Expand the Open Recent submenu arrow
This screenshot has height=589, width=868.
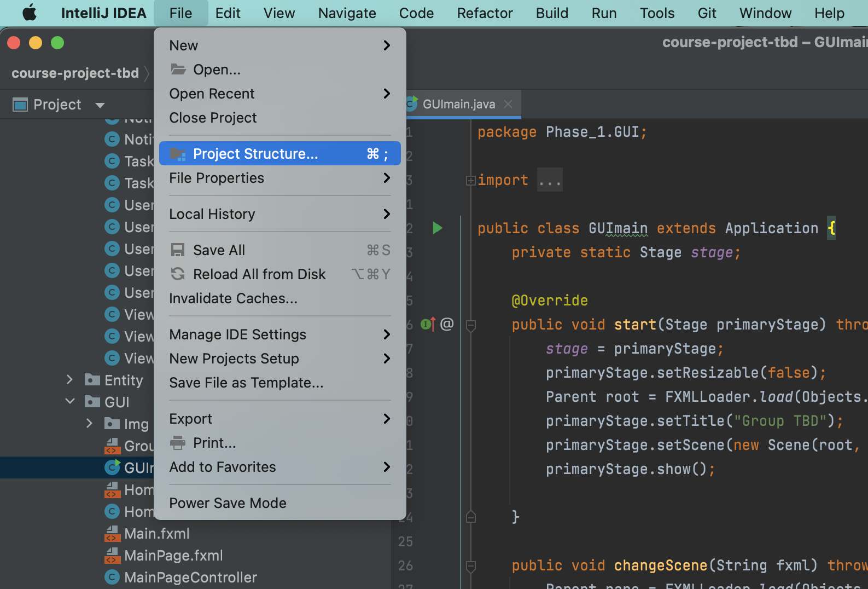click(x=387, y=94)
